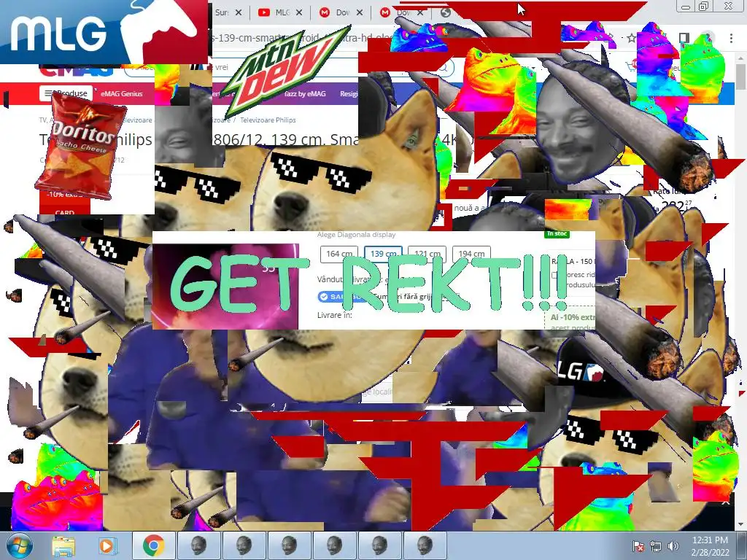Select the 164 cm diagonal option
This screenshot has width=747, height=560.
click(x=339, y=254)
